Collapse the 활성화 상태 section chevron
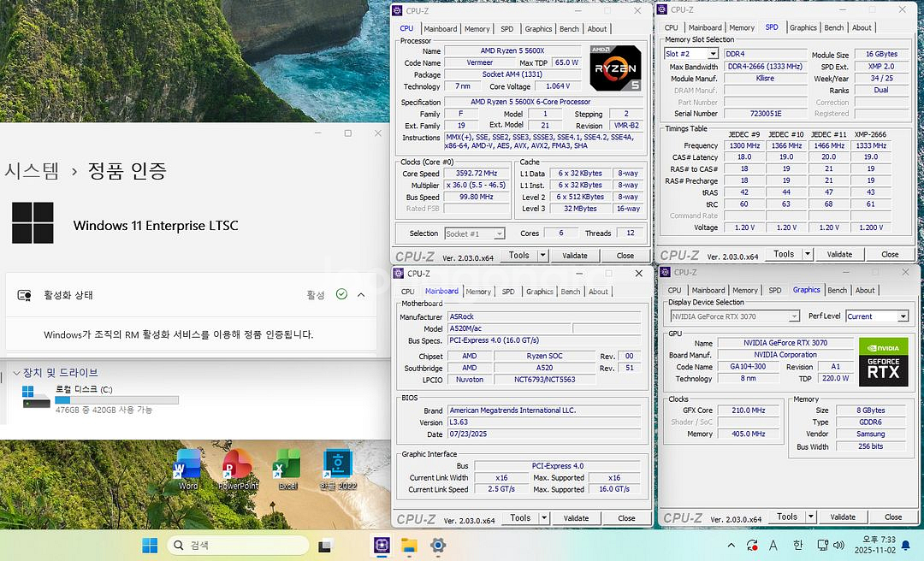This screenshot has width=924, height=561. click(360, 292)
